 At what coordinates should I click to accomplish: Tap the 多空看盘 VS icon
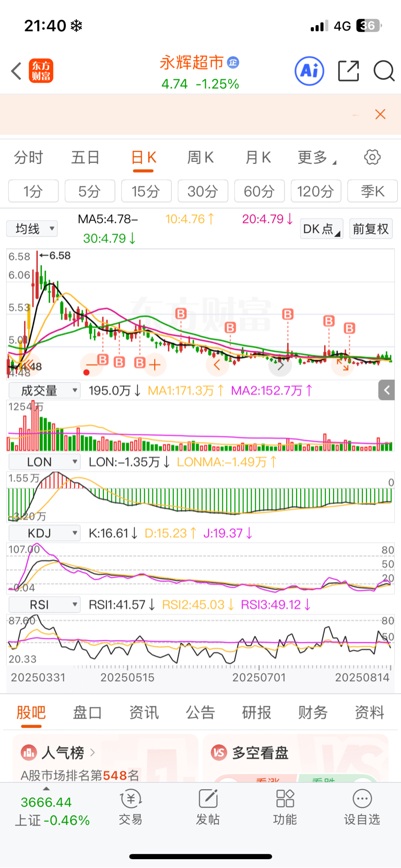point(219,753)
